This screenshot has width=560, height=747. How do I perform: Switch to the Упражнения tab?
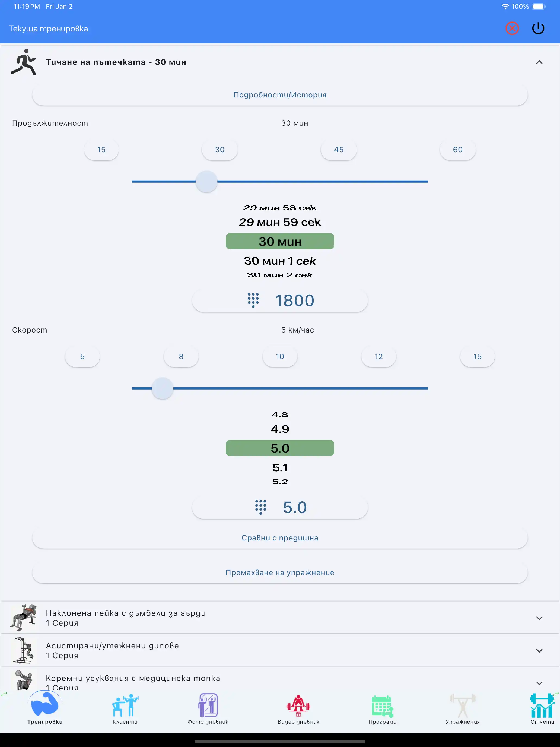click(462, 709)
